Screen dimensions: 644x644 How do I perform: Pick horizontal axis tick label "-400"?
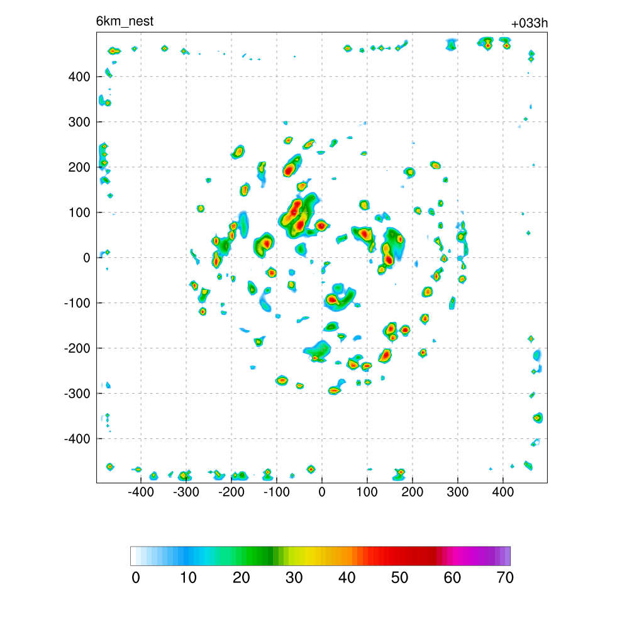(x=141, y=492)
